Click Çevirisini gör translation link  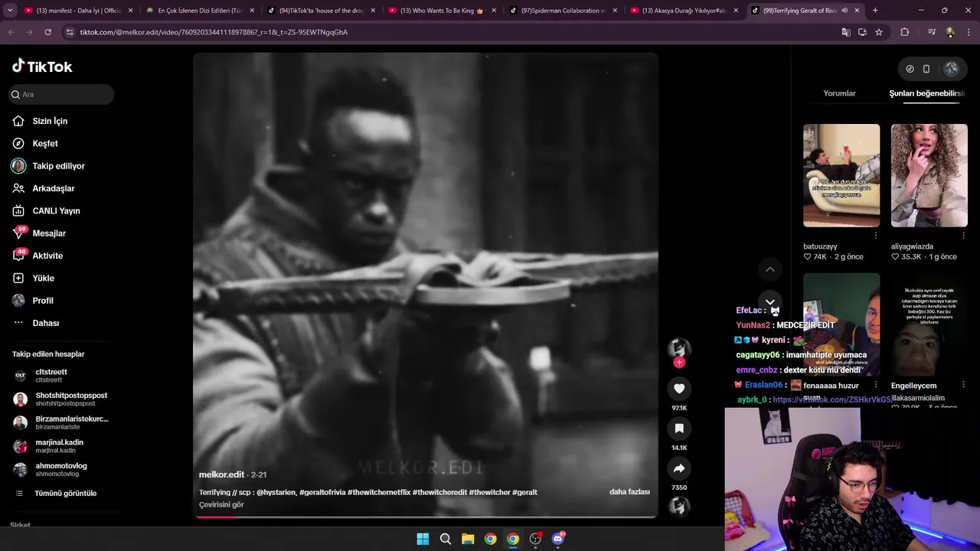click(221, 504)
